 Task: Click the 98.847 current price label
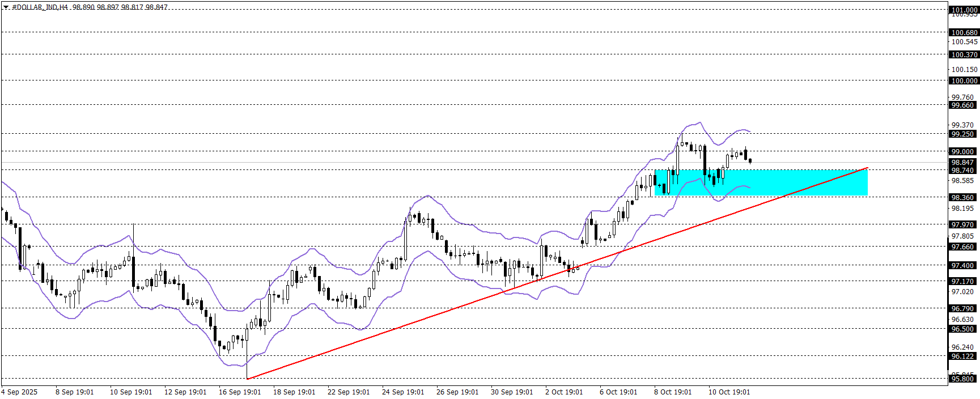click(x=962, y=163)
